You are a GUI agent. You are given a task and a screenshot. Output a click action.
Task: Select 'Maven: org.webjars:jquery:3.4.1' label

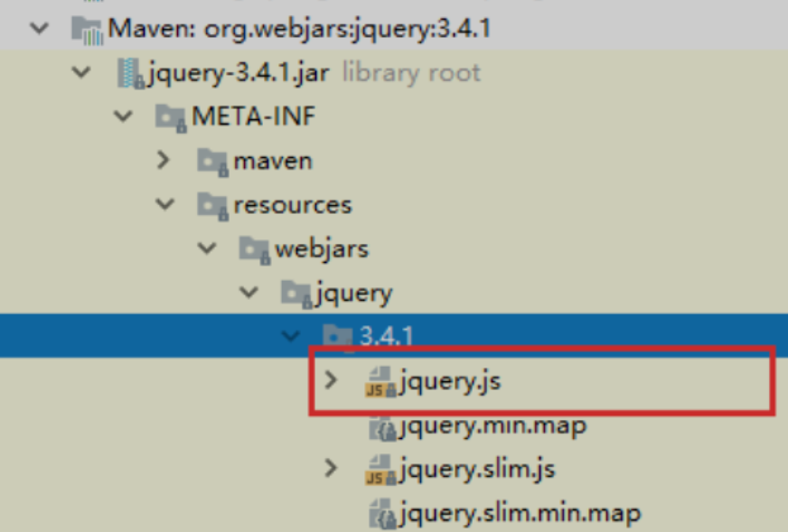tap(299, 28)
